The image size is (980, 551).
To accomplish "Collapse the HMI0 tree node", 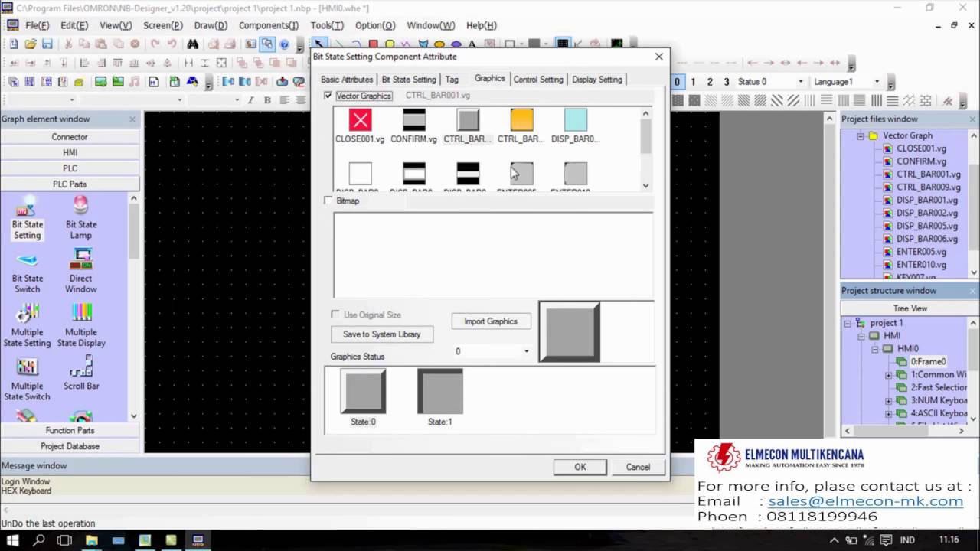I will (874, 349).
